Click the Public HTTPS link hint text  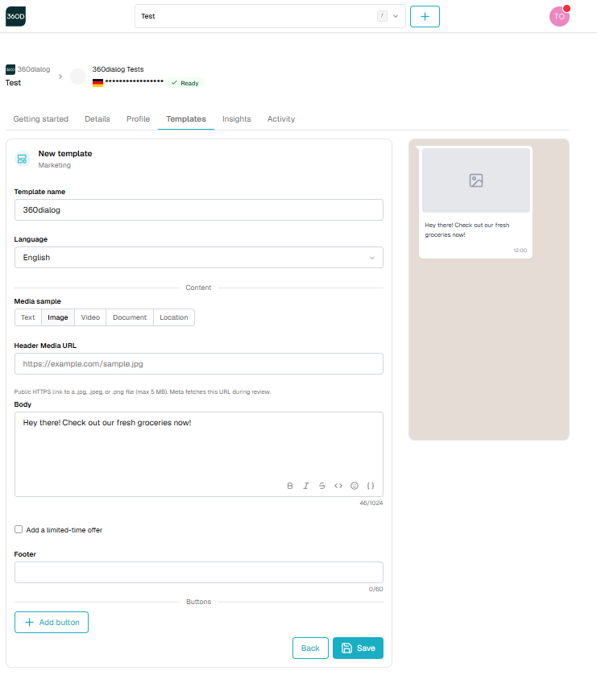pyautogui.click(x=143, y=392)
